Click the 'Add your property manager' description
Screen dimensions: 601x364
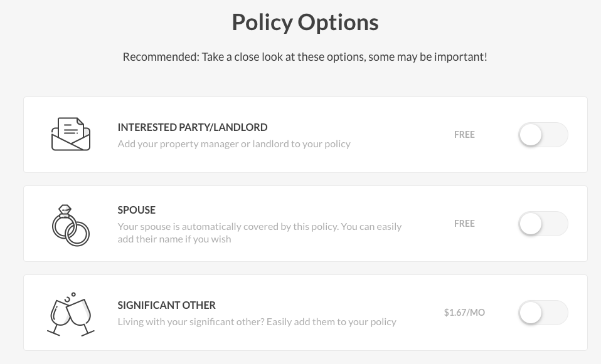[x=234, y=144]
